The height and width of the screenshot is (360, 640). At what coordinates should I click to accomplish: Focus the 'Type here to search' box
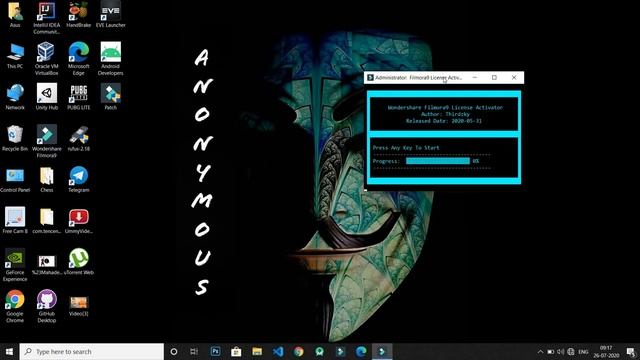click(x=91, y=351)
